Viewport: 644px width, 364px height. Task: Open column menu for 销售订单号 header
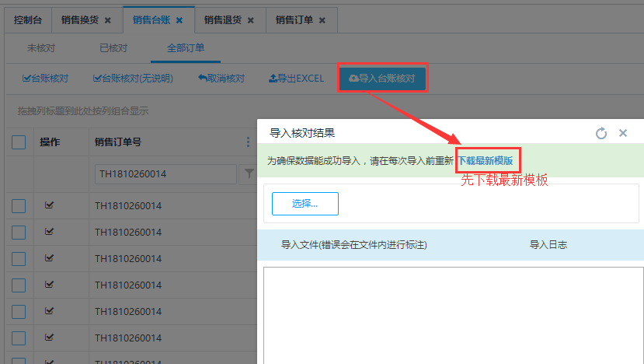pyautogui.click(x=249, y=142)
